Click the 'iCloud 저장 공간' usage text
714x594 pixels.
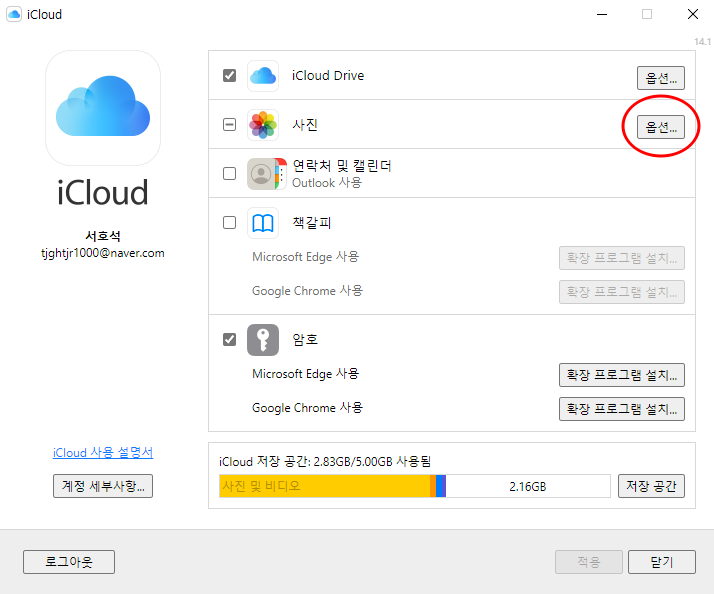click(325, 461)
